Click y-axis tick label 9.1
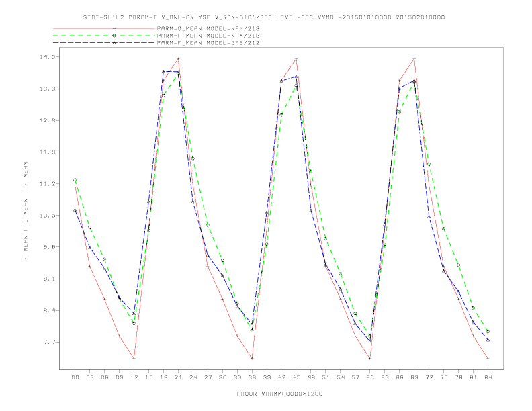The width and height of the screenshot is (532, 411). (48, 279)
